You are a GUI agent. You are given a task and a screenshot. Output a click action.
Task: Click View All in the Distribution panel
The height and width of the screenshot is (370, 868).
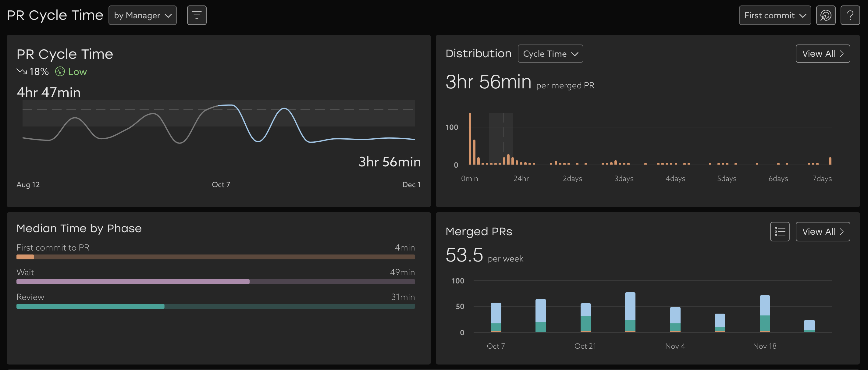pos(823,54)
